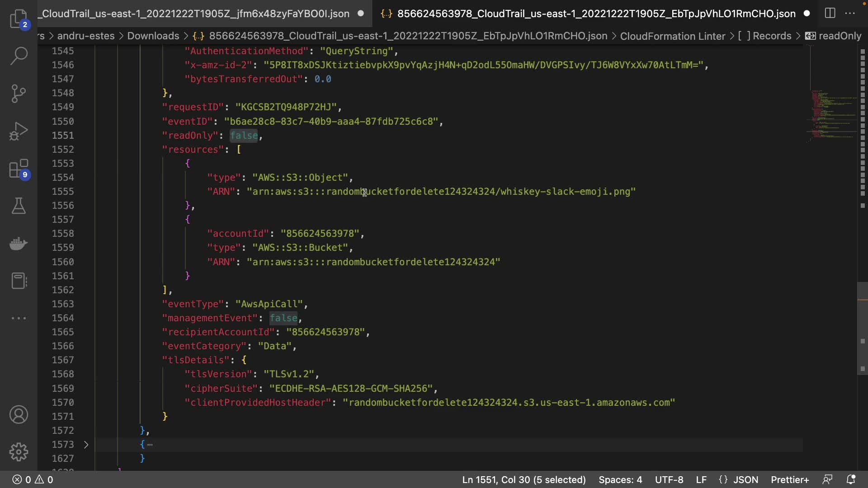The width and height of the screenshot is (868, 488).
Task: Show additional views ellipsis in activity bar
Action: point(19,318)
